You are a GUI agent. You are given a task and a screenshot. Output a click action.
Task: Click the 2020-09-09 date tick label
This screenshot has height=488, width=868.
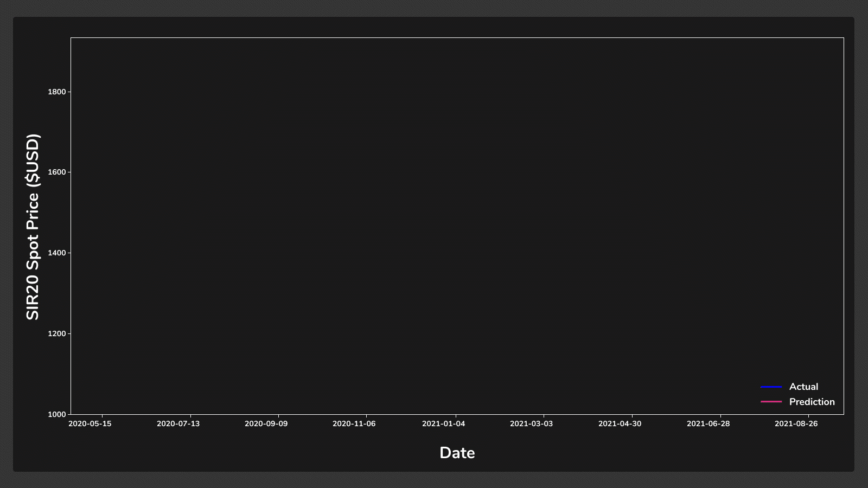pyautogui.click(x=266, y=423)
